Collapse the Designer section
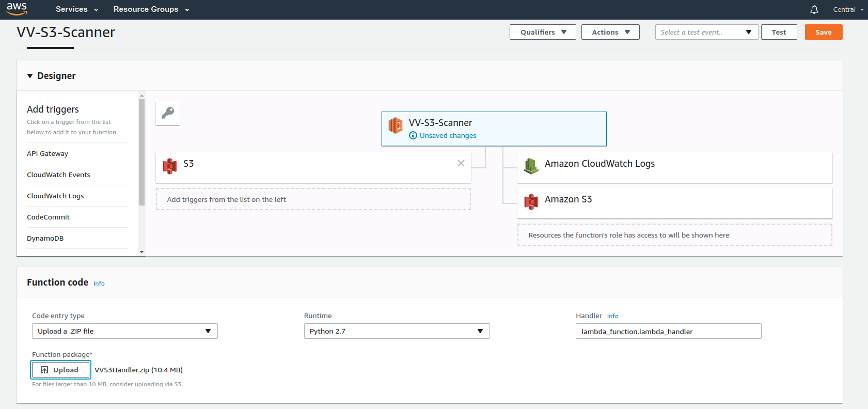 pyautogui.click(x=30, y=76)
